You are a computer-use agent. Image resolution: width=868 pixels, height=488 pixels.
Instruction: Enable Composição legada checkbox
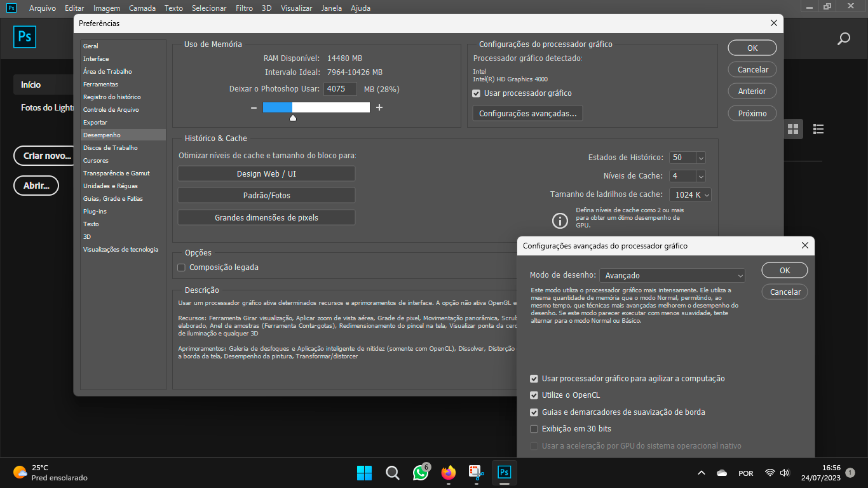(181, 268)
